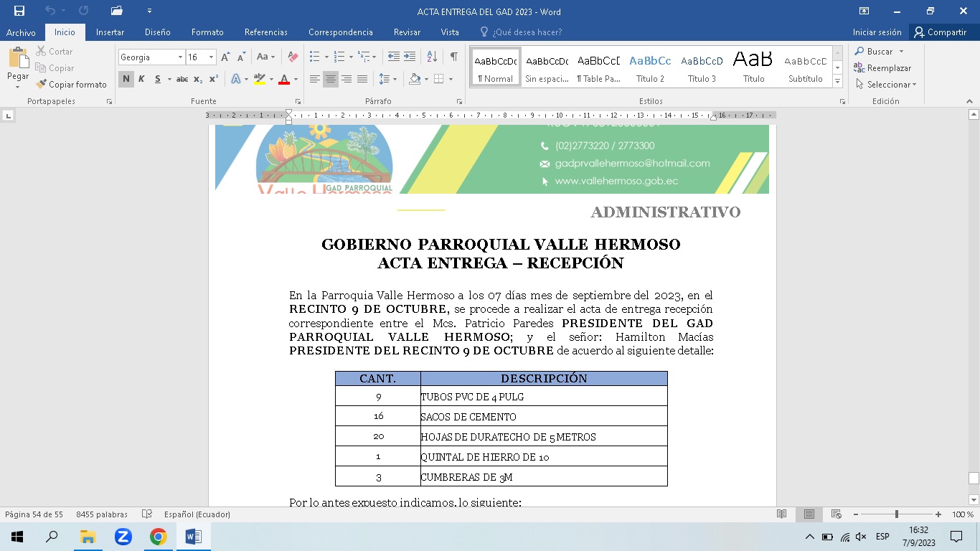Increase font size with grow icon
This screenshot has height=551, width=980.
[225, 57]
